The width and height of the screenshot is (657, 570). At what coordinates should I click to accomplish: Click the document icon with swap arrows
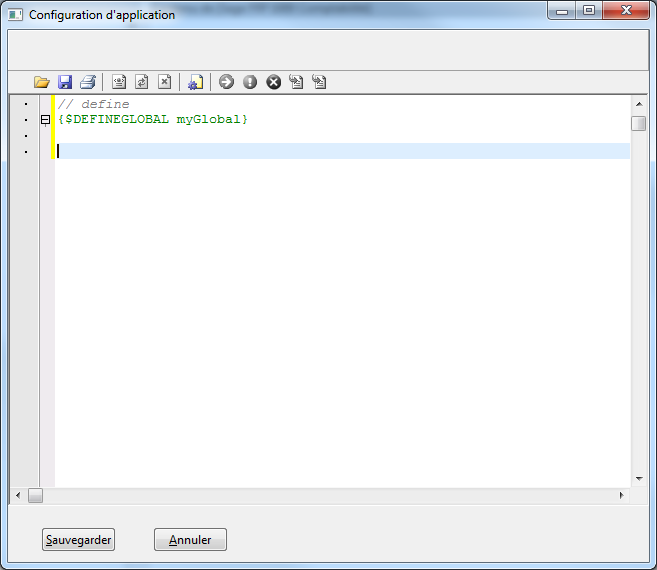(x=142, y=82)
